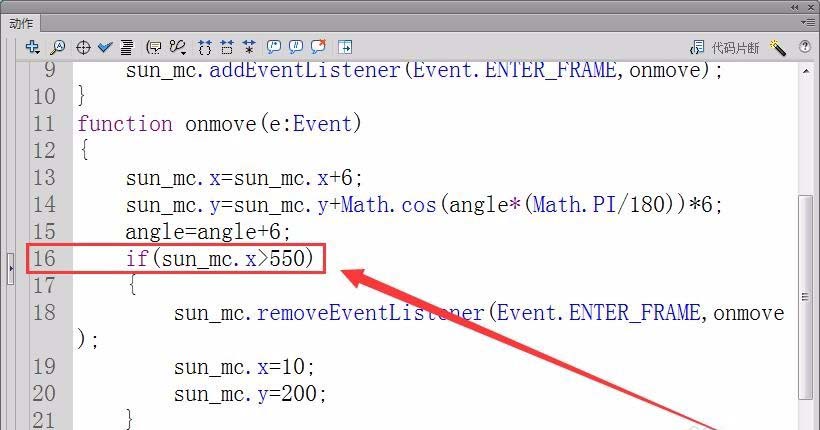
Task: Remove comment from selected code
Action: point(318,47)
